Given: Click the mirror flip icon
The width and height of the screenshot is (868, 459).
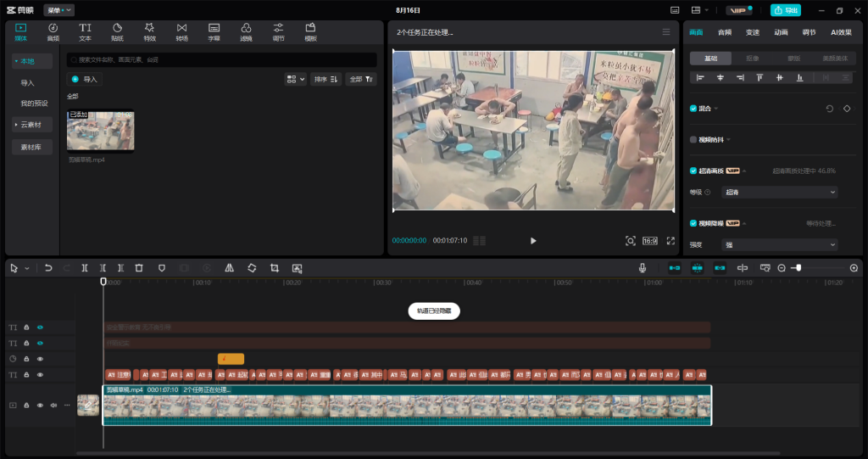Looking at the screenshot, I should tap(229, 268).
